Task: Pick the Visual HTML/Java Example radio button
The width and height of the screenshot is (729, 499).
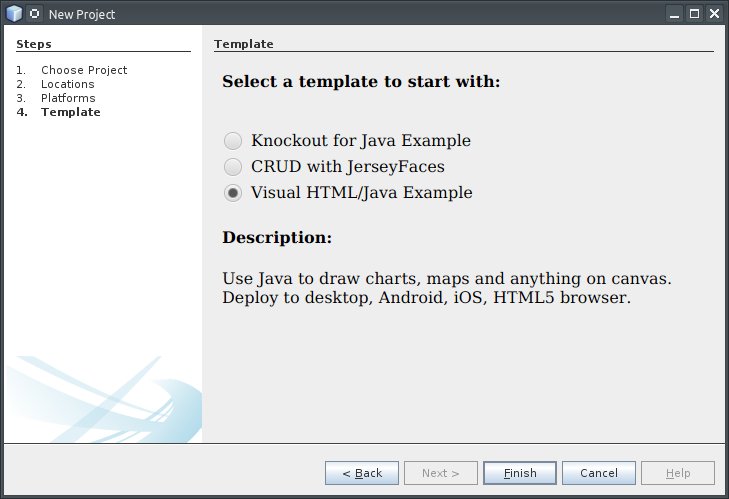Action: [x=233, y=193]
